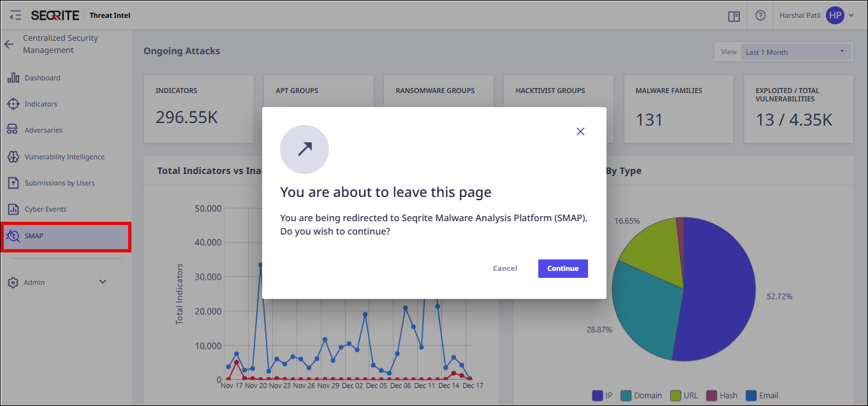Click Cancel in the redirect dialog
868x406 pixels.
[x=504, y=268]
